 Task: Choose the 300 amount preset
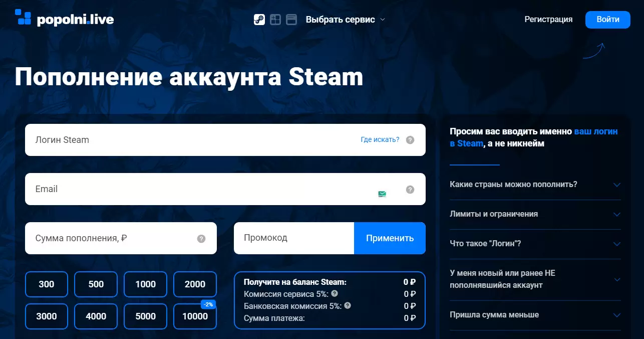click(x=47, y=284)
